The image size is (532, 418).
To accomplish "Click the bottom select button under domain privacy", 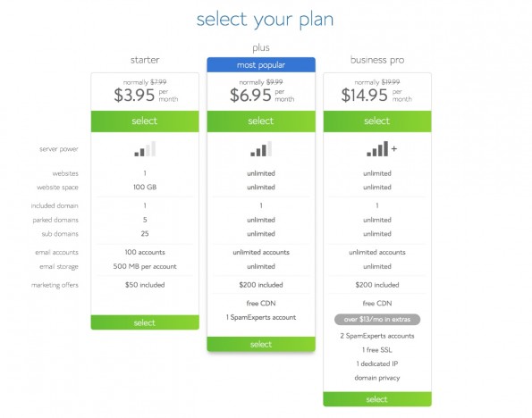I will [377, 399].
